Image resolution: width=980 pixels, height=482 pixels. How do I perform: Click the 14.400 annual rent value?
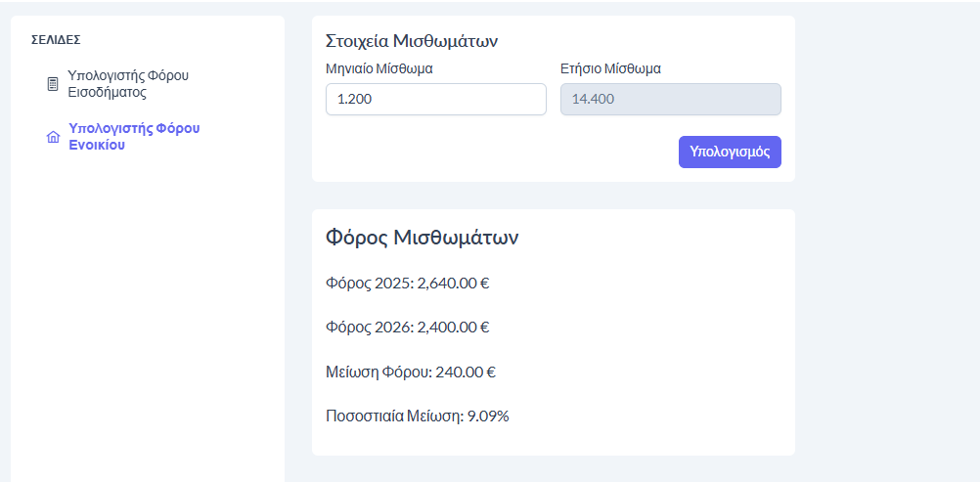pyautogui.click(x=593, y=99)
